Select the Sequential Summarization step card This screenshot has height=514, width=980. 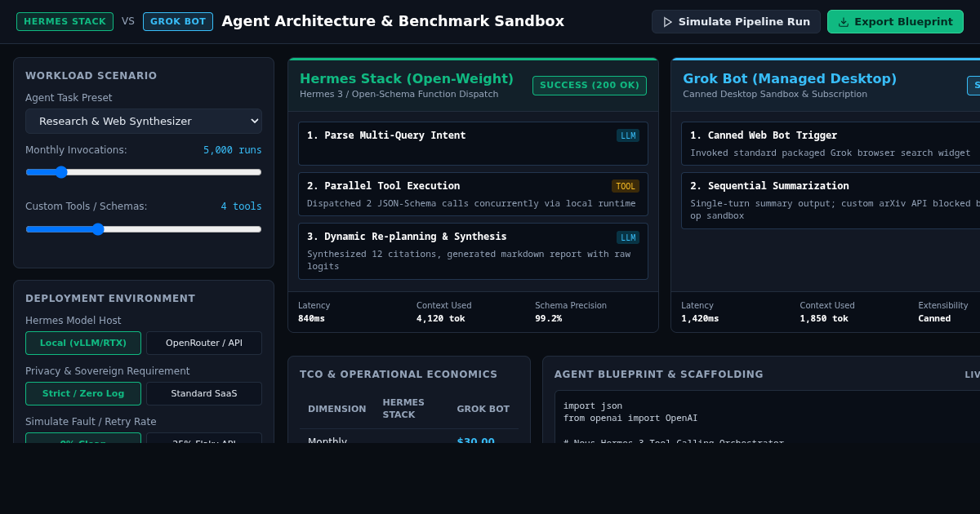[831, 201]
